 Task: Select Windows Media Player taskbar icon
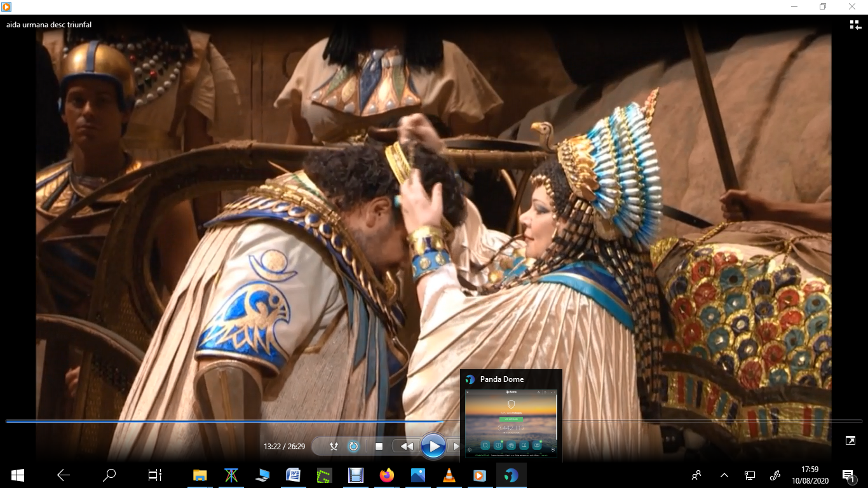coord(480,475)
